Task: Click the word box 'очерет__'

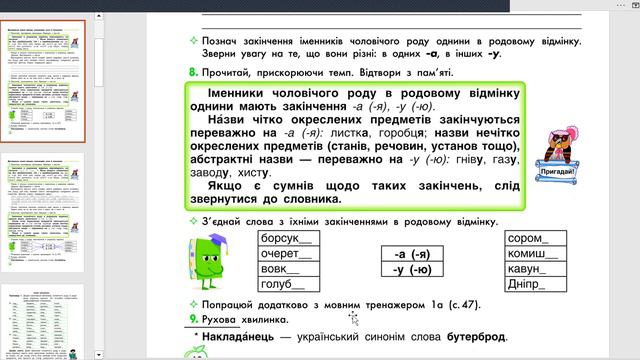Action: (x=289, y=253)
